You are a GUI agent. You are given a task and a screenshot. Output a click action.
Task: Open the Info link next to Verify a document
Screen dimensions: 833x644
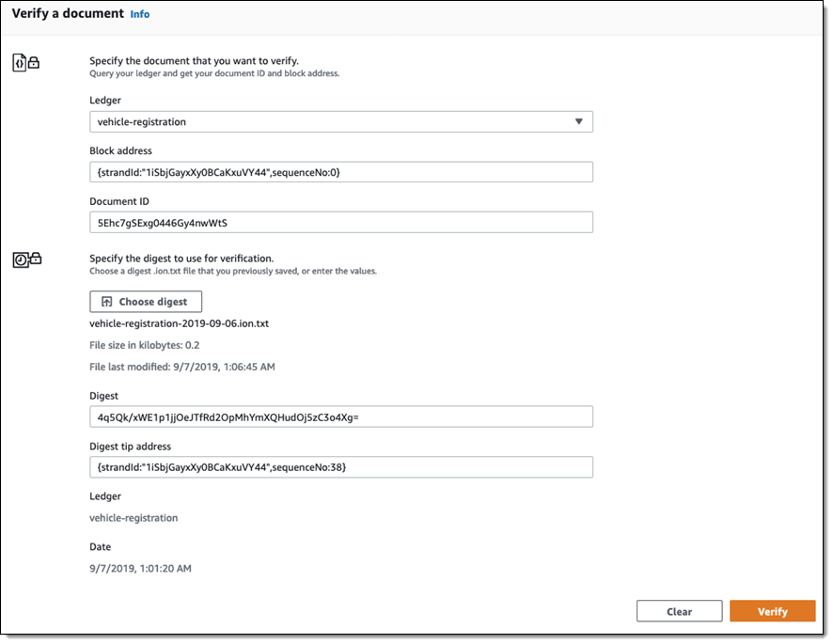[x=140, y=14]
